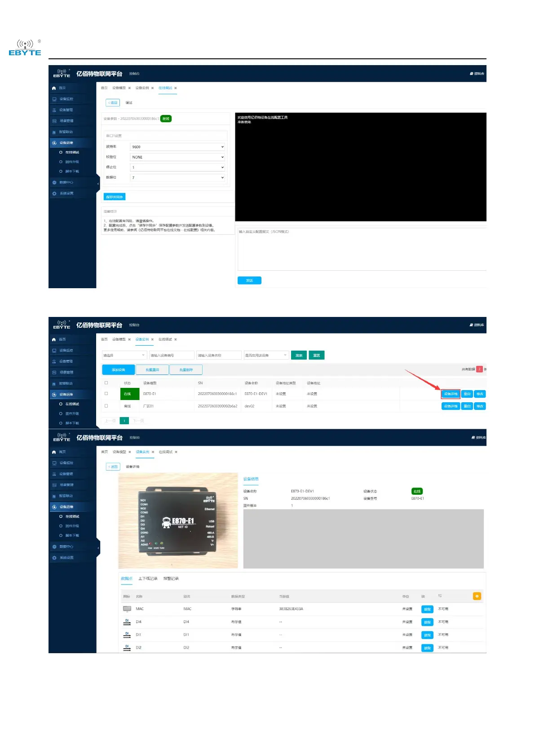Image resolution: width=535 pixels, height=756 pixels.
Task: Click 修改 for the dev02 row
Action: pos(480,406)
